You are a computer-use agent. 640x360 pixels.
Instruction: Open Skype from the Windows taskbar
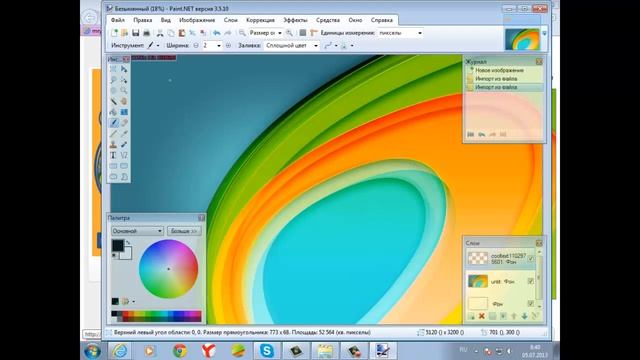point(267,351)
